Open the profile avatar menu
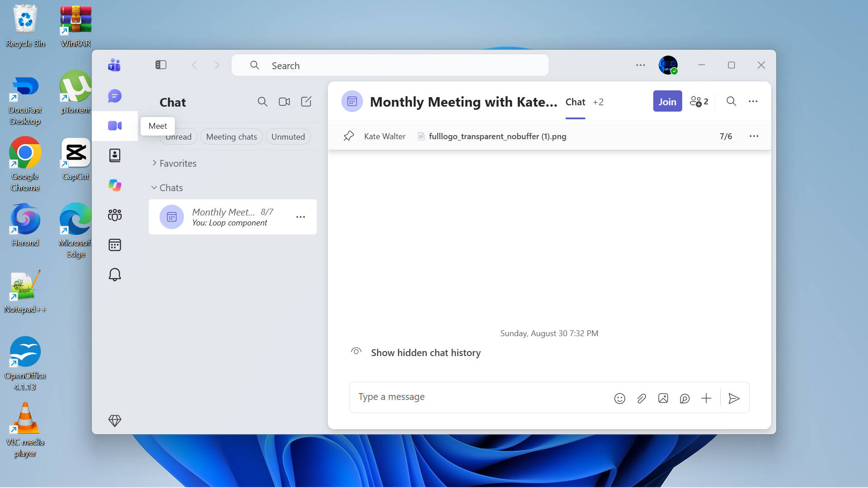The width and height of the screenshot is (868, 488). tap(668, 65)
